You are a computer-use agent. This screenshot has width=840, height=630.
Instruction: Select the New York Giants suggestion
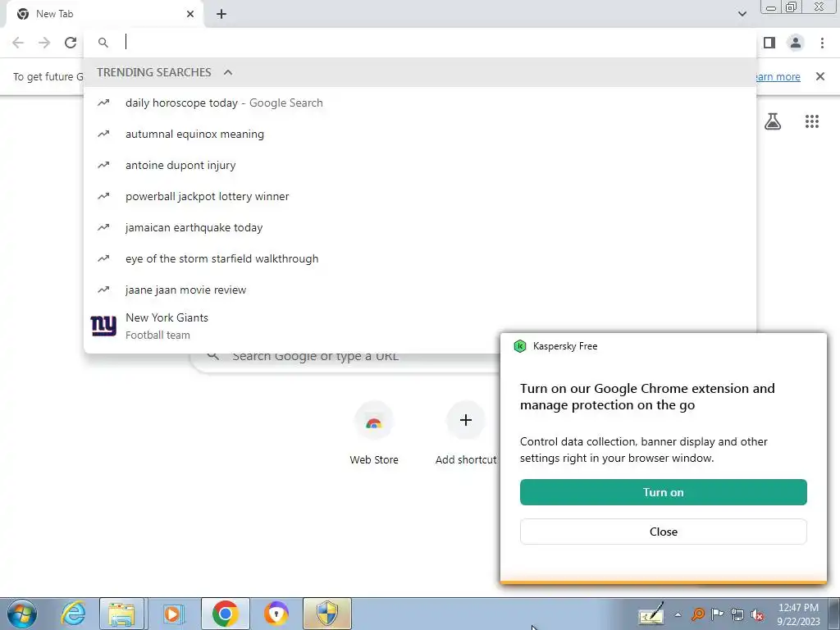pyautogui.click(x=420, y=326)
